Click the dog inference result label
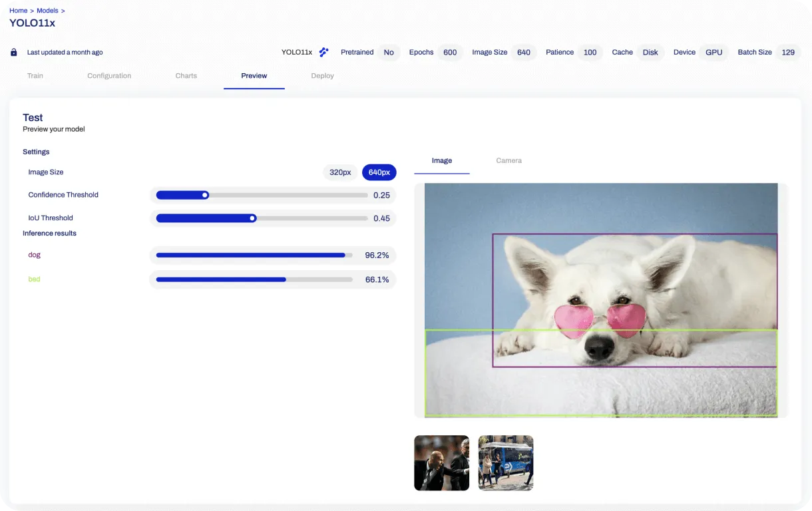 point(35,255)
